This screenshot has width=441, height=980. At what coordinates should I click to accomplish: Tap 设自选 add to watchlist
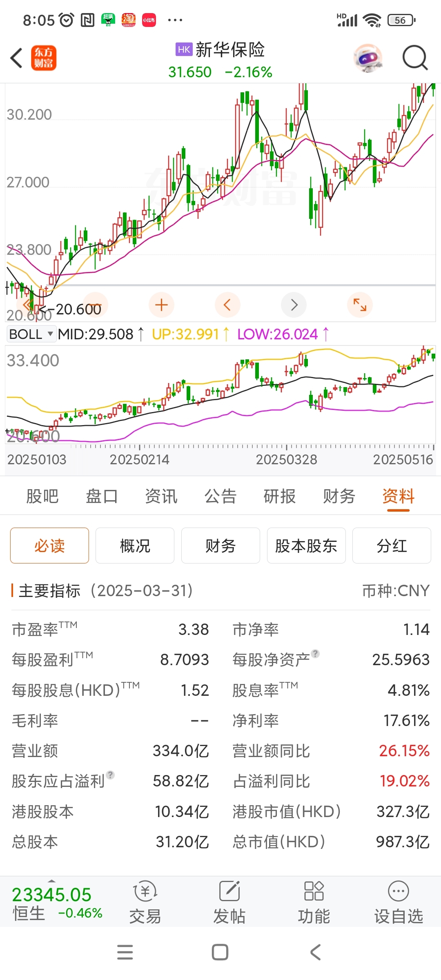tap(399, 902)
